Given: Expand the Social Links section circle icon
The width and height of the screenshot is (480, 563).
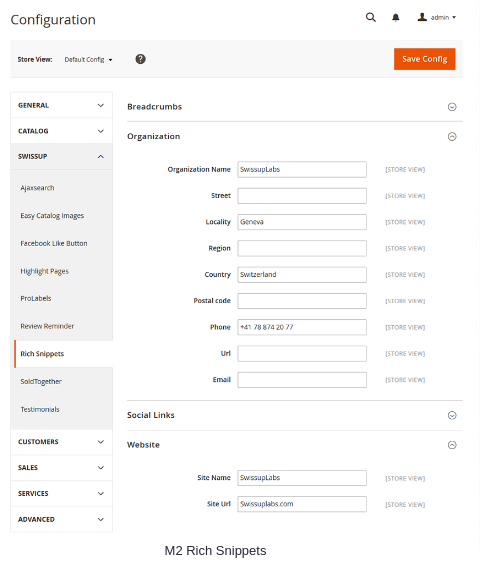Looking at the screenshot, I should [452, 415].
